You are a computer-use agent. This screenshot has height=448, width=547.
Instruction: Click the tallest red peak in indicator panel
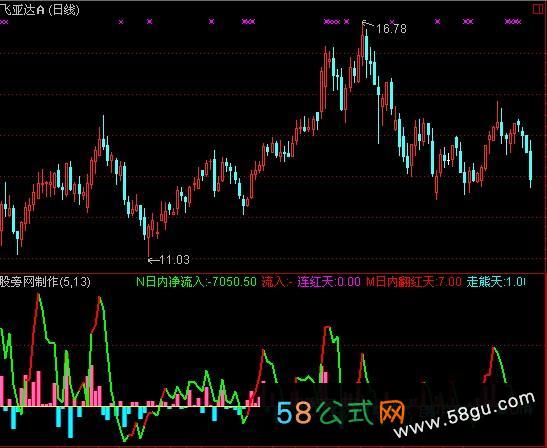click(x=38, y=296)
